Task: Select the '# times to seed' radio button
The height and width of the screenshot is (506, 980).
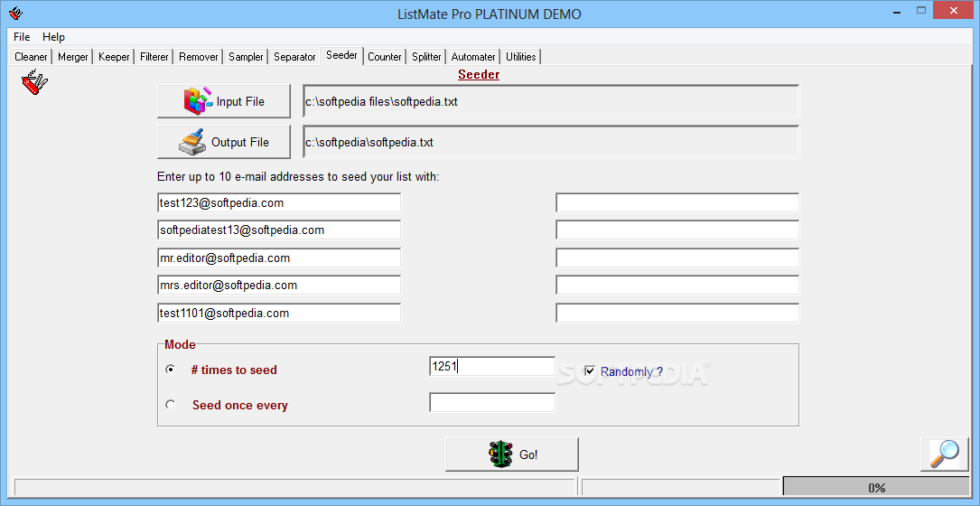Action: click(170, 370)
